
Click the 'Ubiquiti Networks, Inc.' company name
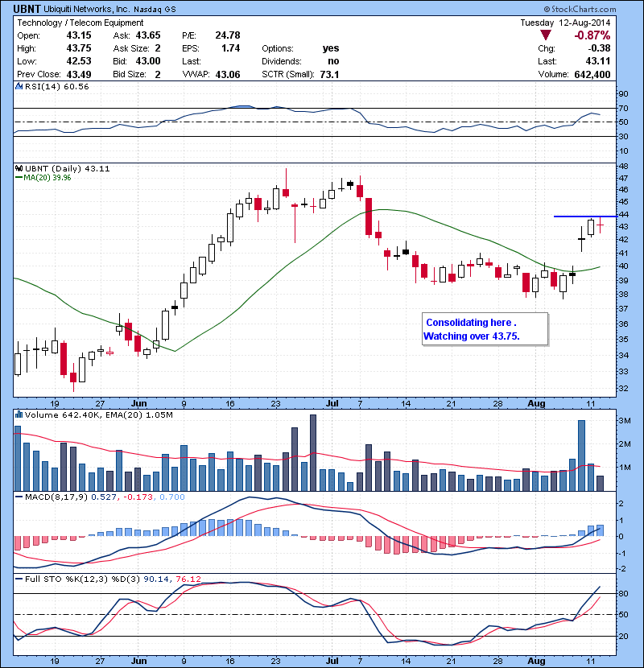(87, 10)
